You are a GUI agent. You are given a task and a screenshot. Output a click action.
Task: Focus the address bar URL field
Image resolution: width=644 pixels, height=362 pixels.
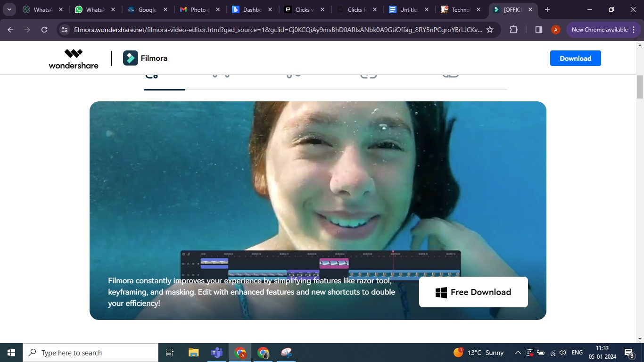pos(278,30)
